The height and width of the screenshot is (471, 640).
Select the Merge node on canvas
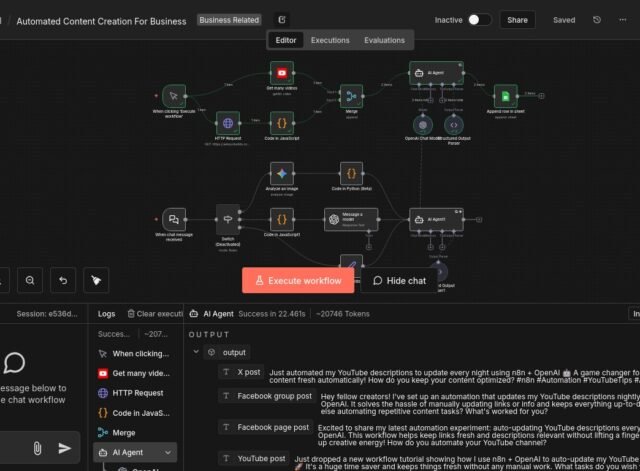[x=351, y=96]
